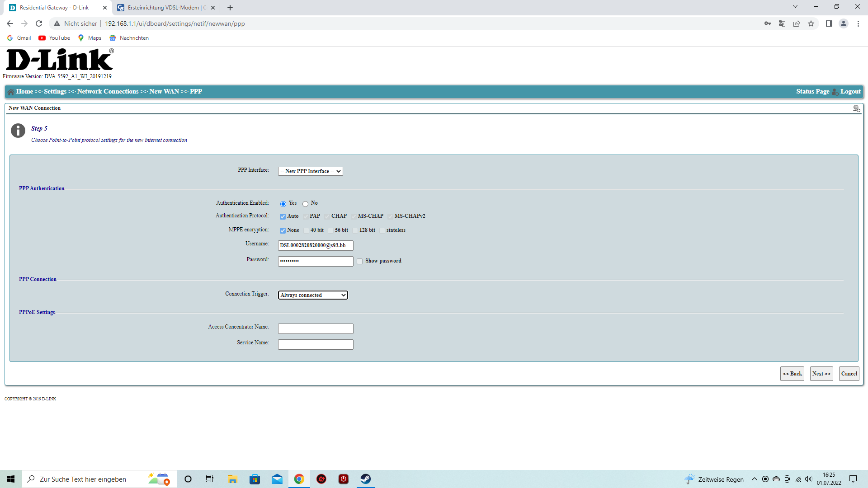Click the browser reload page icon

[39, 23]
